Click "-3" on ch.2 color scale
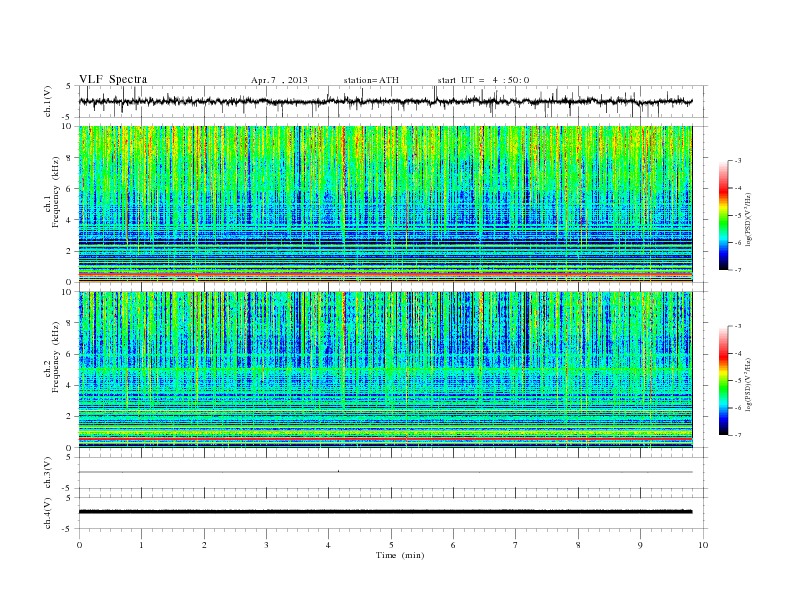Image resolution: width=792 pixels, height=612 pixels. (738, 326)
